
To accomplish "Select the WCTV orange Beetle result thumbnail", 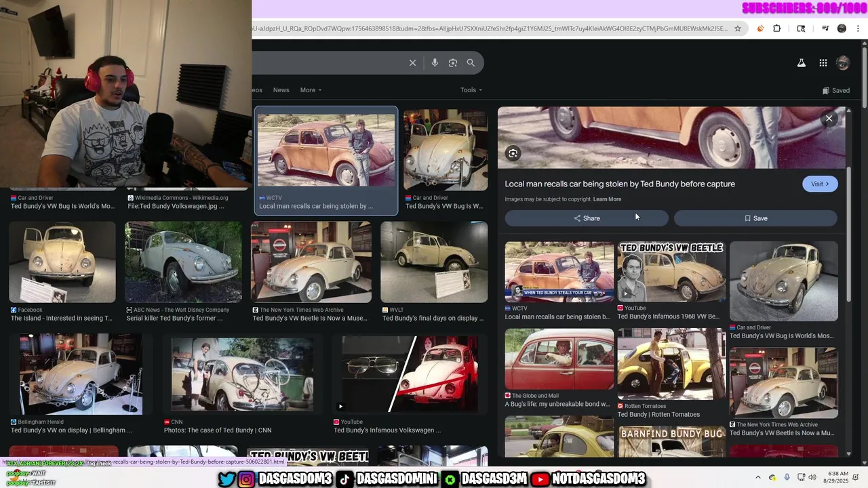I will point(326,150).
